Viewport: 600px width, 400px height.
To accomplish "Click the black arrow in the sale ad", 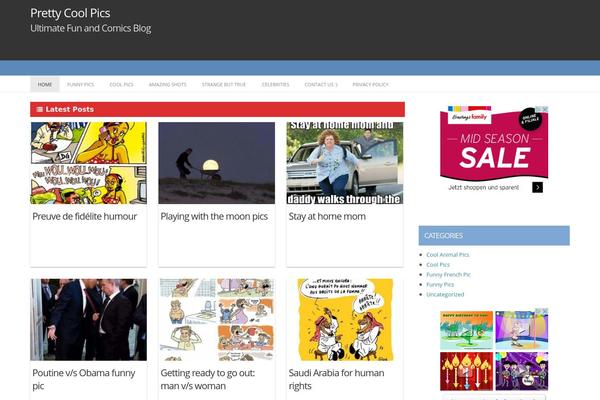I will [537, 187].
